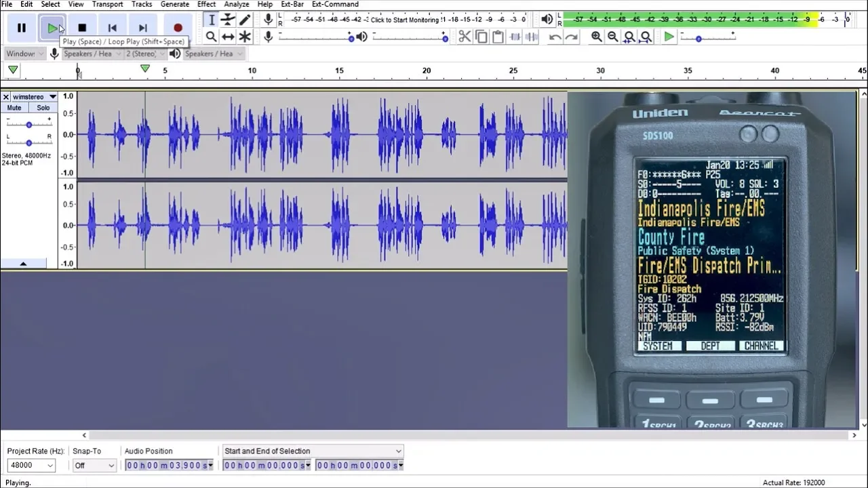The image size is (868, 488).
Task: Open the Edit menu
Action: pyautogui.click(x=26, y=4)
